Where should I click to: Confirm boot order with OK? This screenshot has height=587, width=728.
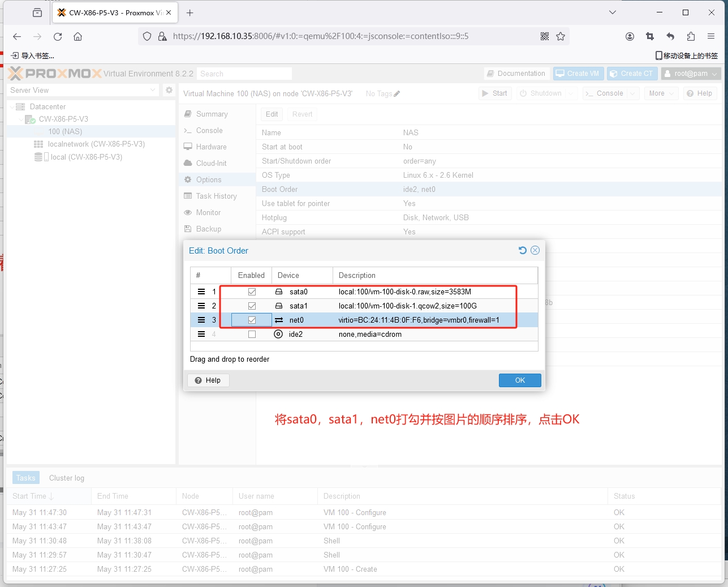click(x=520, y=380)
